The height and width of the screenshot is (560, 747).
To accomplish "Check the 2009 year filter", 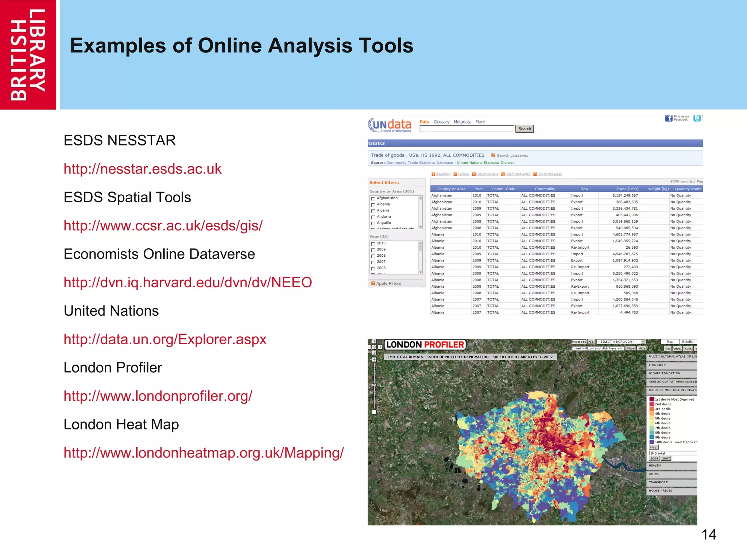I will pos(373,250).
